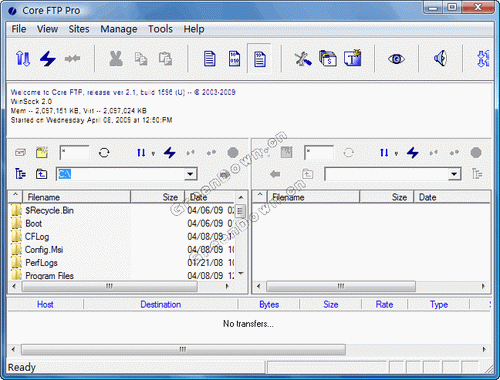Sort local files by Filename header

coord(76,197)
